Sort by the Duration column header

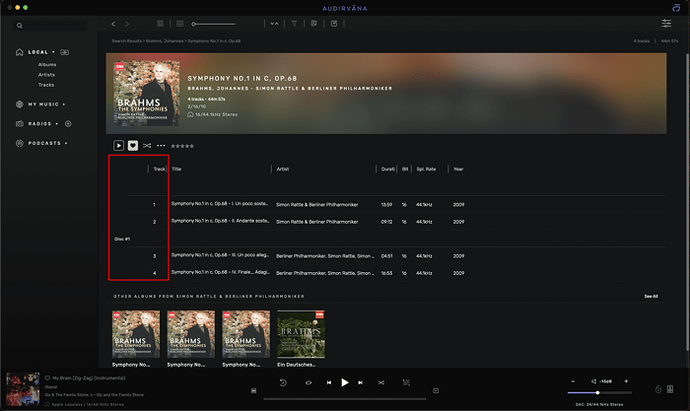(x=388, y=169)
